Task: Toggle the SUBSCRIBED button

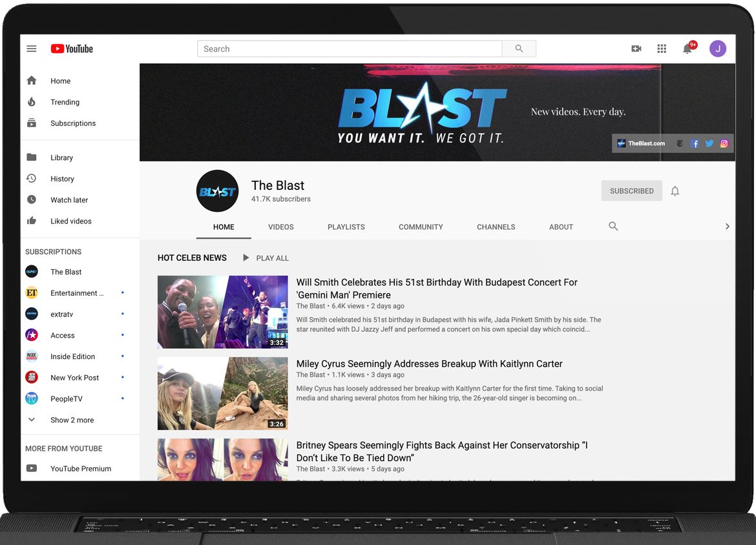Action: click(x=631, y=191)
